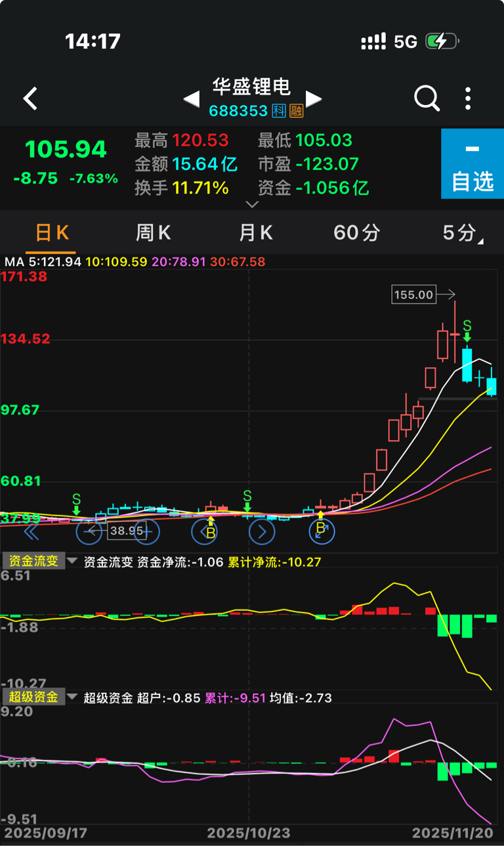This screenshot has height=846, width=504.
Task: Tap the 最低 105.03 value
Action: coord(324,140)
